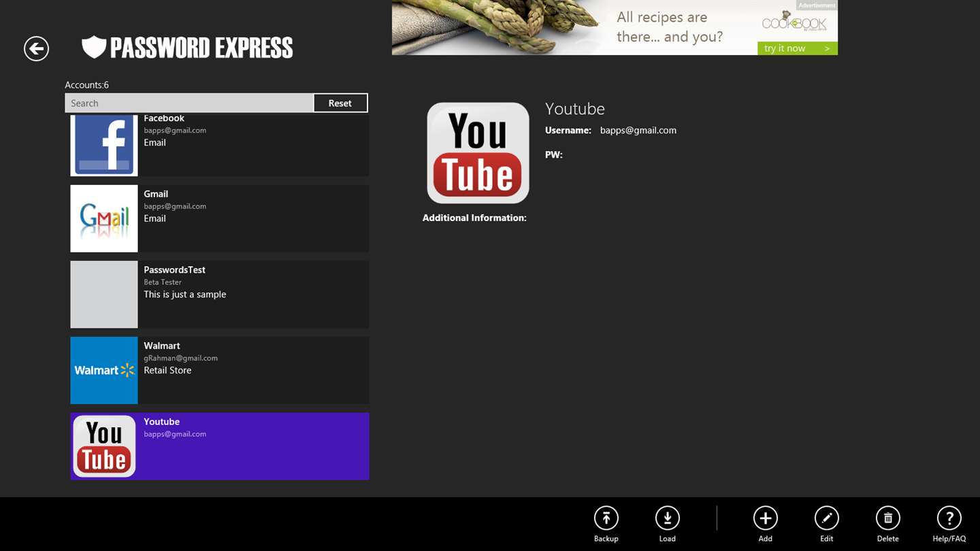980x551 pixels.
Task: Add a new account entry
Action: click(765, 518)
